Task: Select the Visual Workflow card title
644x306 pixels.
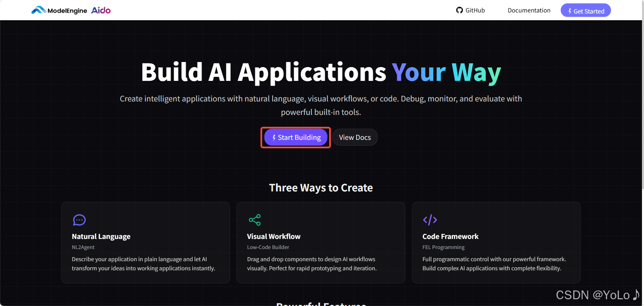Action: (274, 237)
